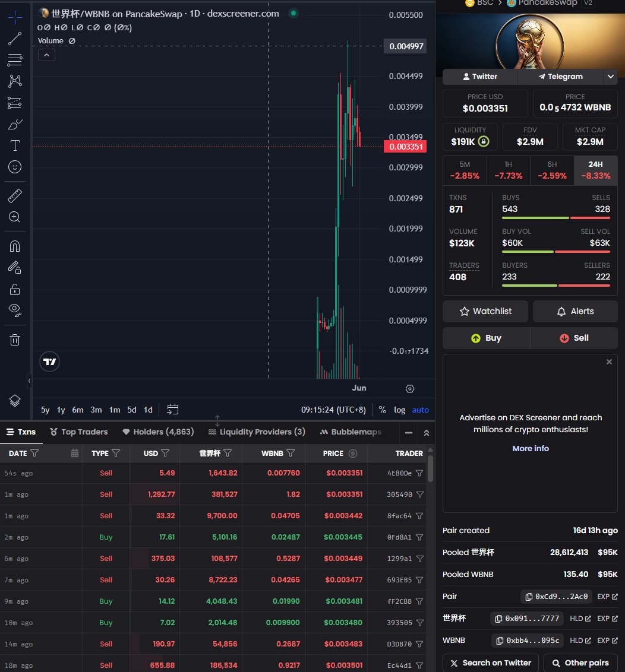Filter transactions by TYPE
Image resolution: width=625 pixels, height=672 pixels.
(x=116, y=453)
